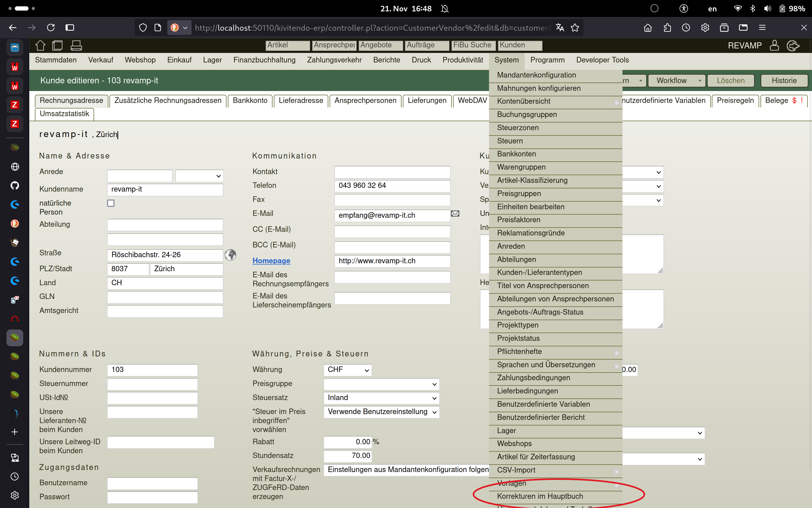Click the shield tracking protection icon
The width and height of the screenshot is (812, 508).
pyautogui.click(x=143, y=28)
